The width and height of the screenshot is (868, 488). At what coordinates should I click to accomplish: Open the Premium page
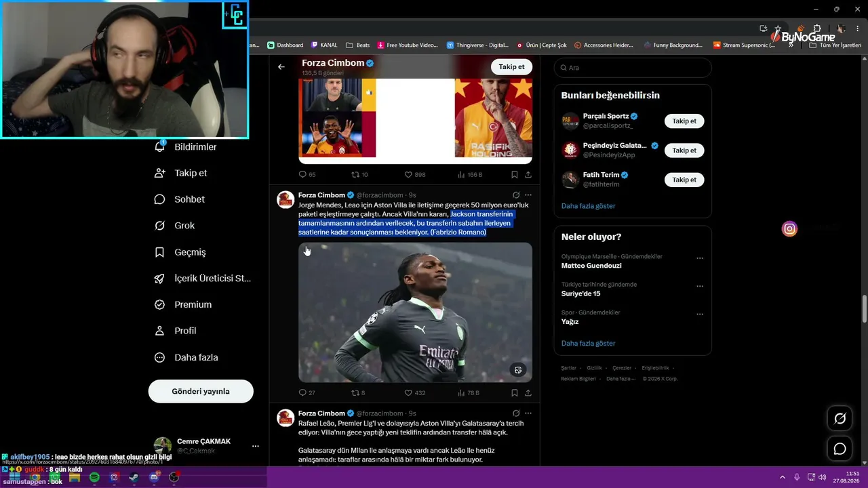pos(182,305)
